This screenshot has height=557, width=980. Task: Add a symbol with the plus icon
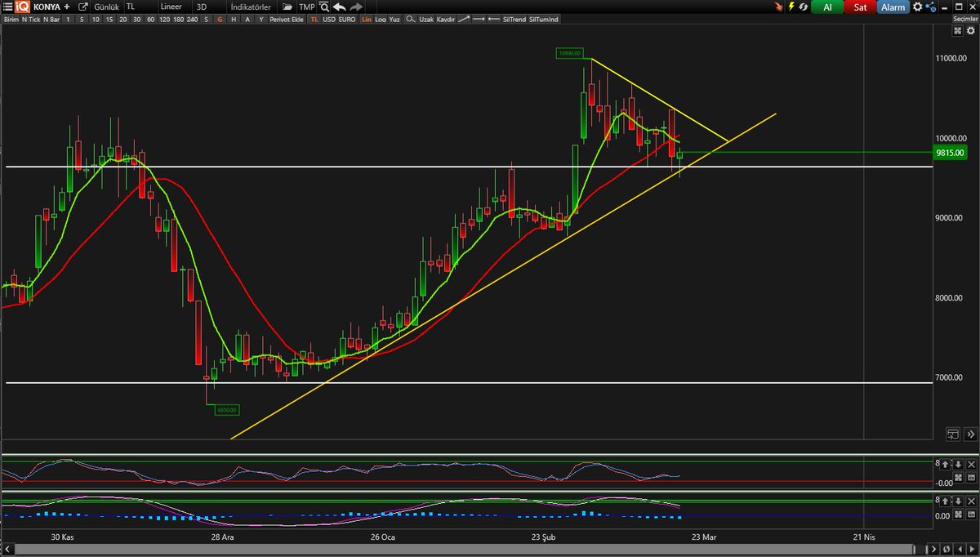coord(67,7)
